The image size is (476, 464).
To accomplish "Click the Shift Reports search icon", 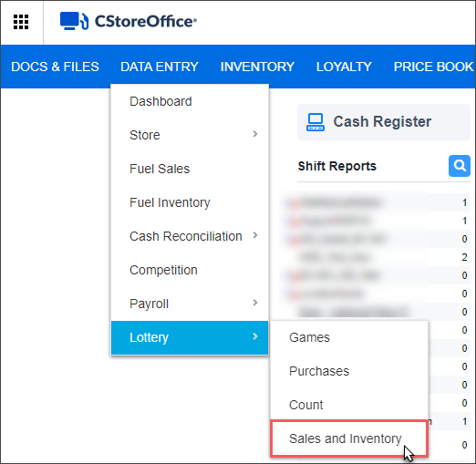I will 460,166.
